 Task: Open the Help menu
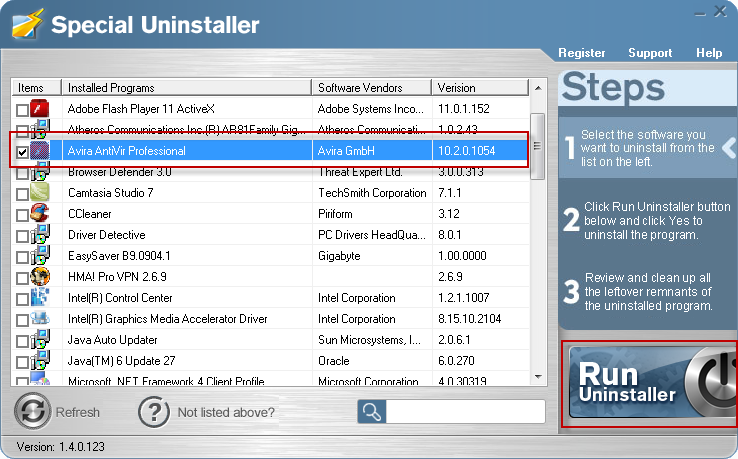(x=709, y=53)
